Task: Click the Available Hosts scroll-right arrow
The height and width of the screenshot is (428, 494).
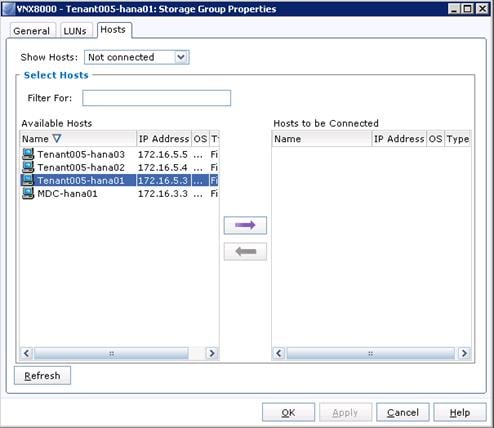Action: [x=212, y=353]
